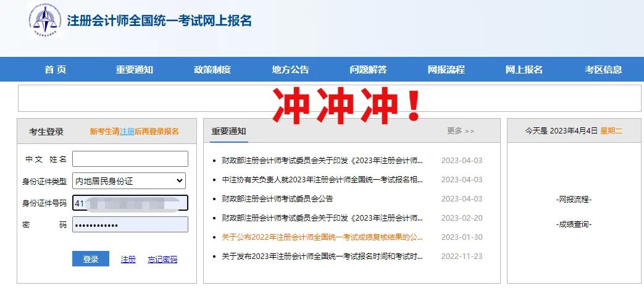Image resolution: width=644 pixels, height=288 pixels.
Task: Open 网报流程 in the navigation bar
Action: click(446, 70)
